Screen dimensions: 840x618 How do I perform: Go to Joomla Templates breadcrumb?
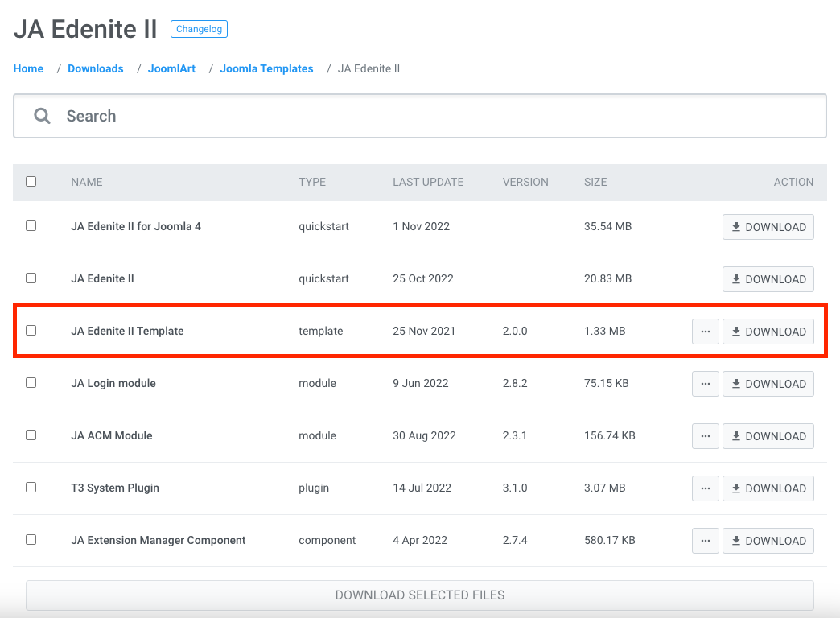[266, 69]
